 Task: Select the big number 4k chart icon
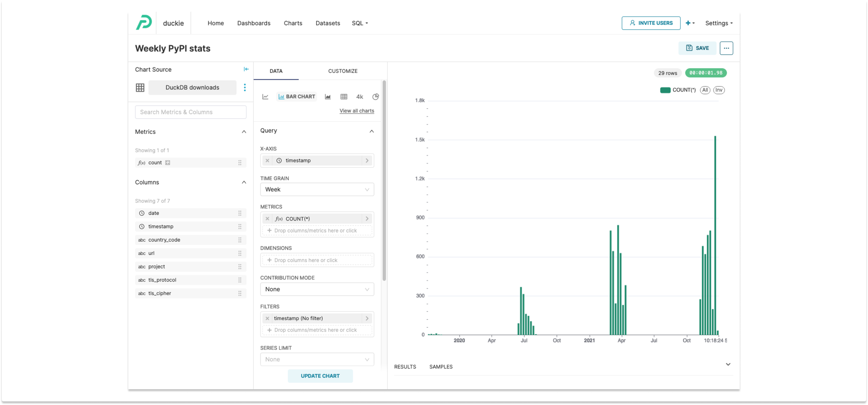tap(359, 97)
